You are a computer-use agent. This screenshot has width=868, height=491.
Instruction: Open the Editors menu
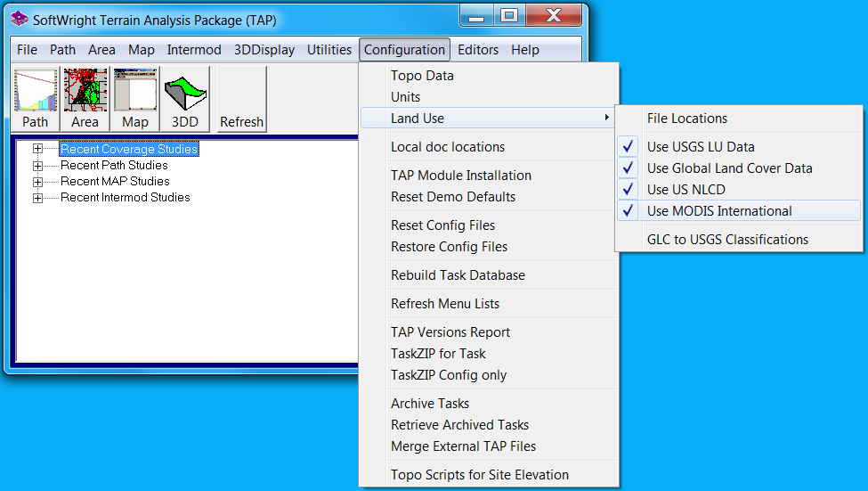pyautogui.click(x=478, y=50)
